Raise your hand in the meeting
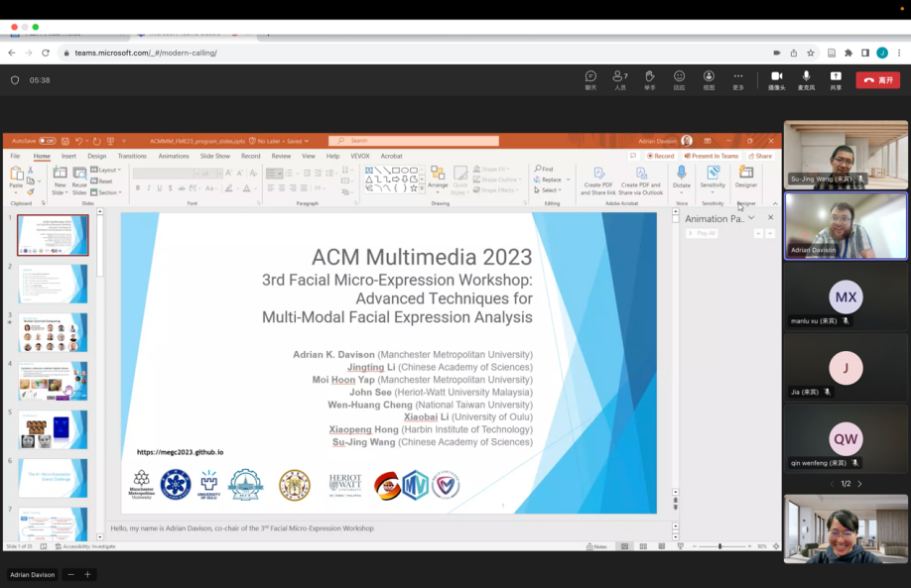911x588 pixels. [649, 79]
